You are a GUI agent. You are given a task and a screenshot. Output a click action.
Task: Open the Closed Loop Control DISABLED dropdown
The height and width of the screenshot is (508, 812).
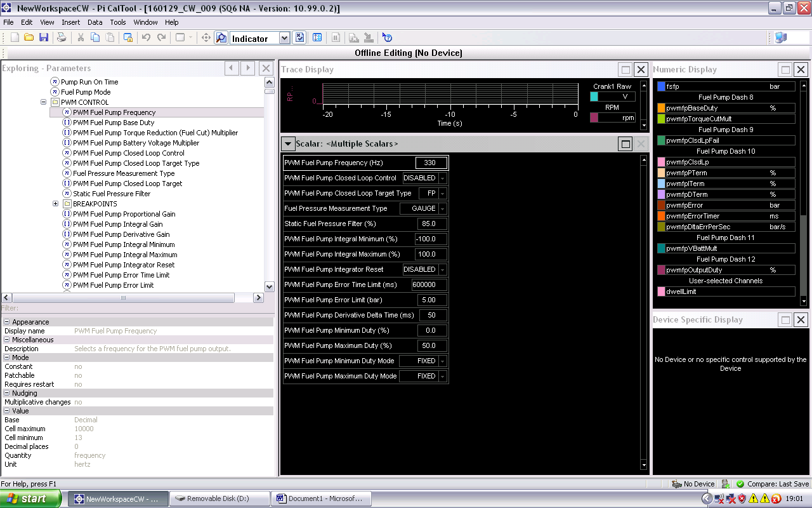(442, 178)
